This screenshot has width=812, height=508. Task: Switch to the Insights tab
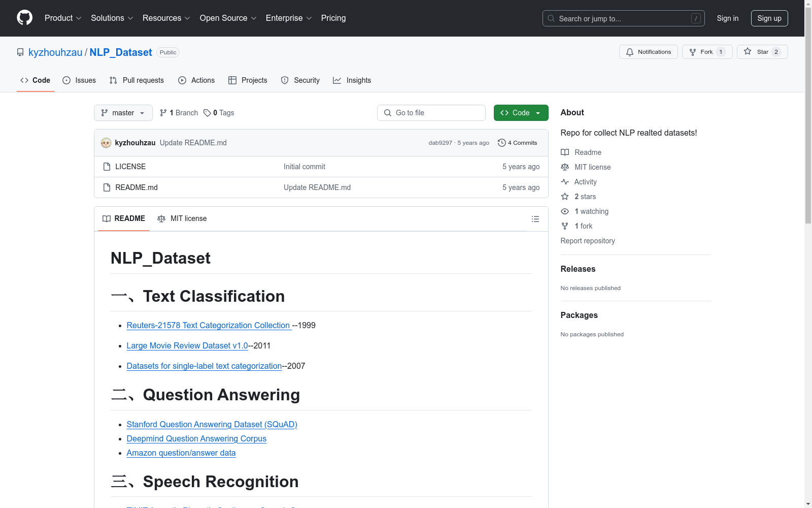point(352,80)
